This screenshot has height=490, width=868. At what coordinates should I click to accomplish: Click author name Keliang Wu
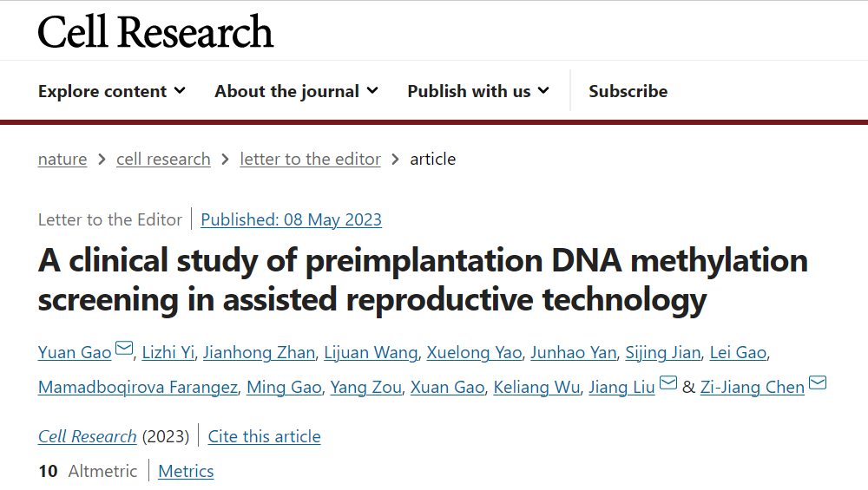tap(536, 387)
